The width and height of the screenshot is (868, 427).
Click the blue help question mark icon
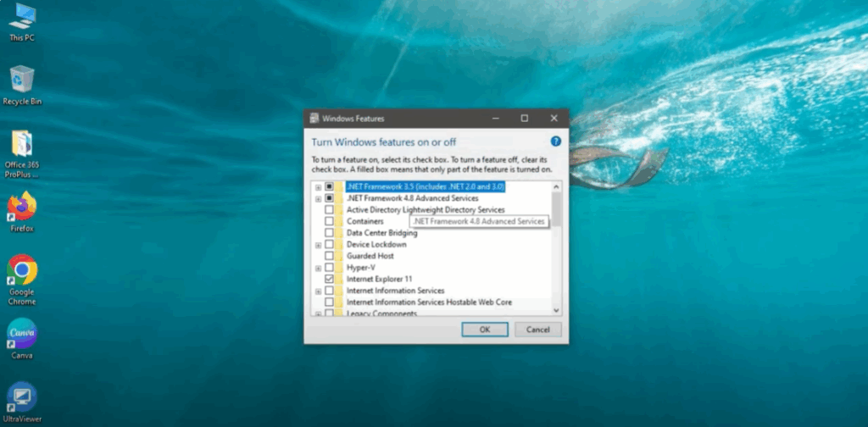click(x=556, y=141)
